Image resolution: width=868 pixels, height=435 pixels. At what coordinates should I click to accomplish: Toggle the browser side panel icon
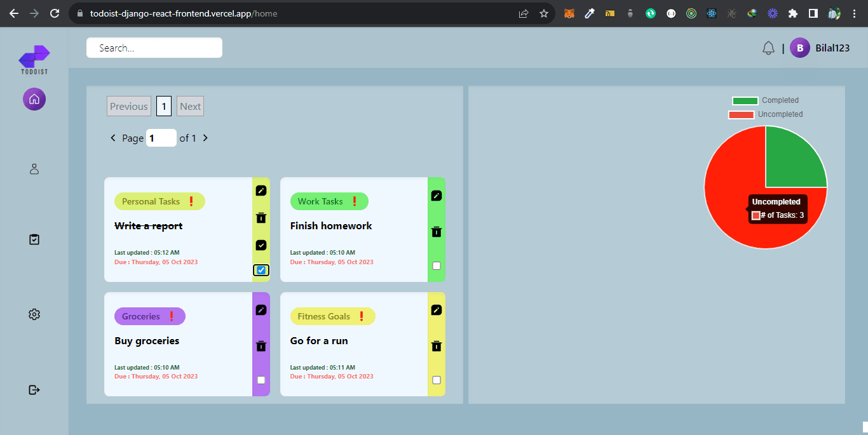pos(813,13)
